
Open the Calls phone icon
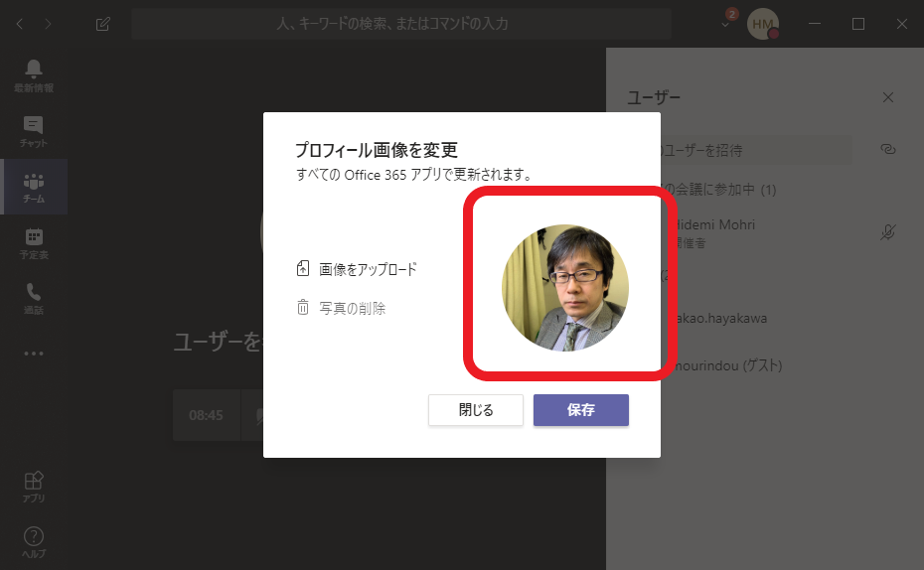point(34,297)
